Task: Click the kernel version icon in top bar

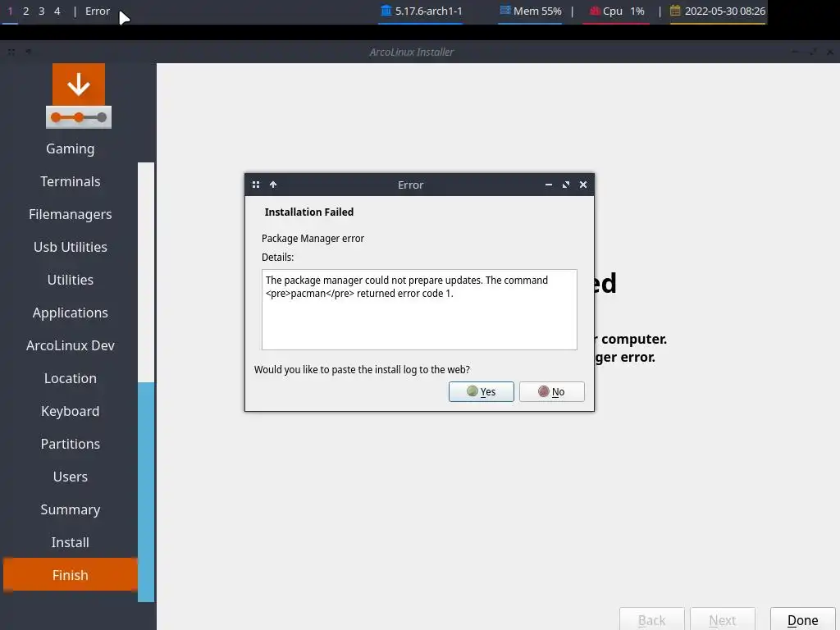Action: [386, 11]
